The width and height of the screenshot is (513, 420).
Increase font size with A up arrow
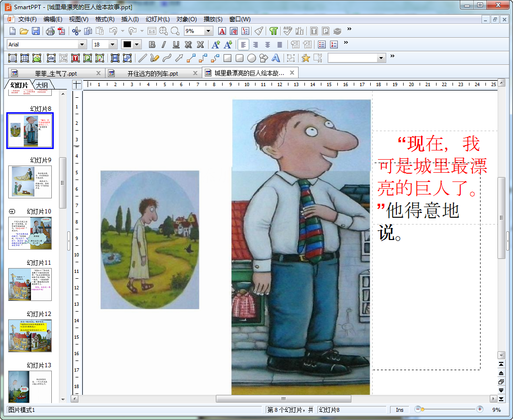215,45
